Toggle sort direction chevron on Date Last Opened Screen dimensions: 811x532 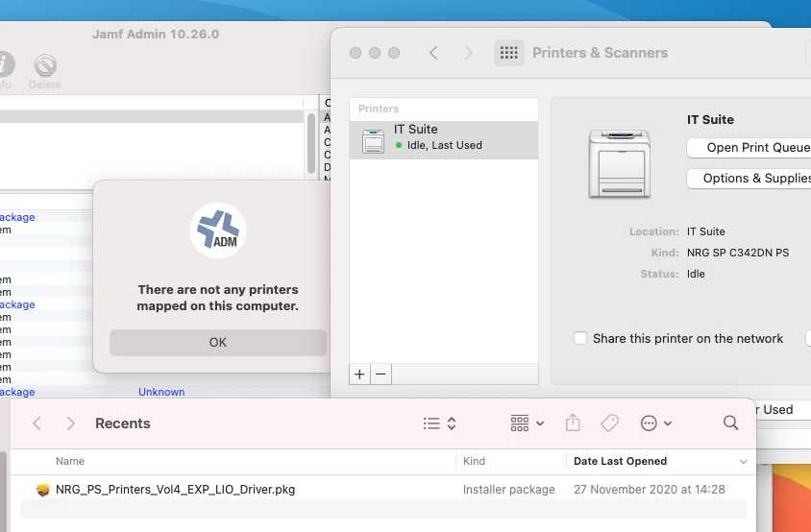tap(743, 462)
